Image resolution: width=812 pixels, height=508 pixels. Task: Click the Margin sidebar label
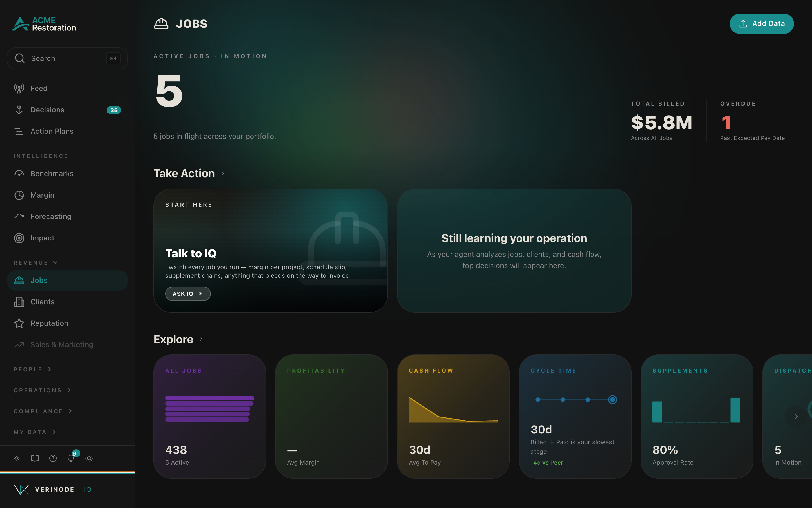coord(42,195)
